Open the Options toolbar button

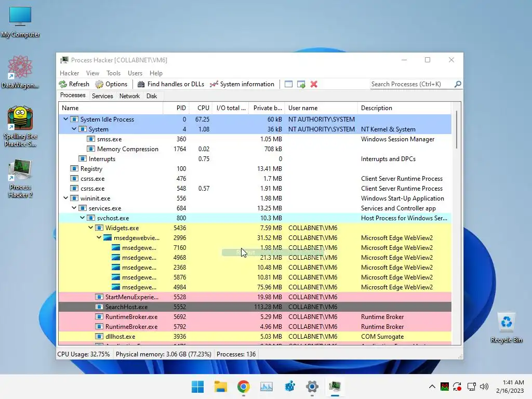click(111, 84)
